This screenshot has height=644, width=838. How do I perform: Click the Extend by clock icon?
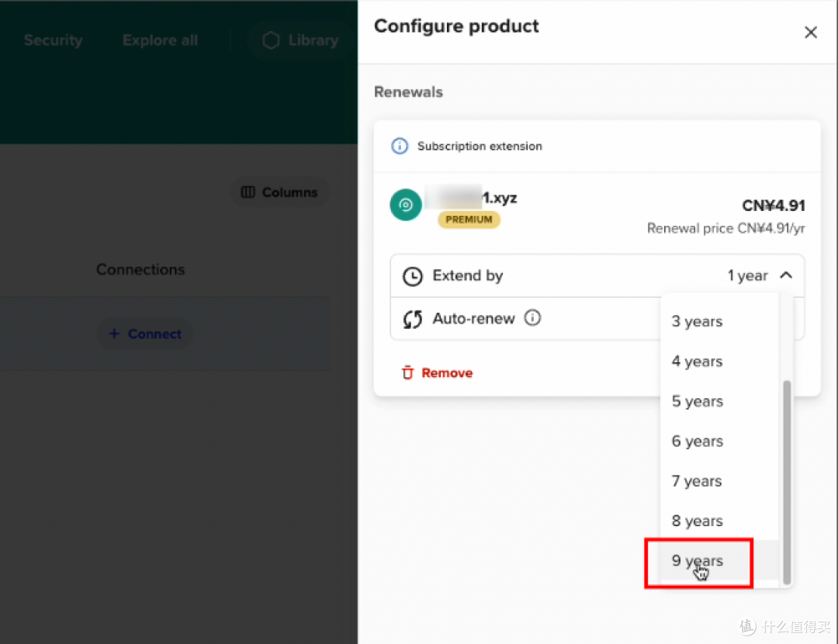413,276
